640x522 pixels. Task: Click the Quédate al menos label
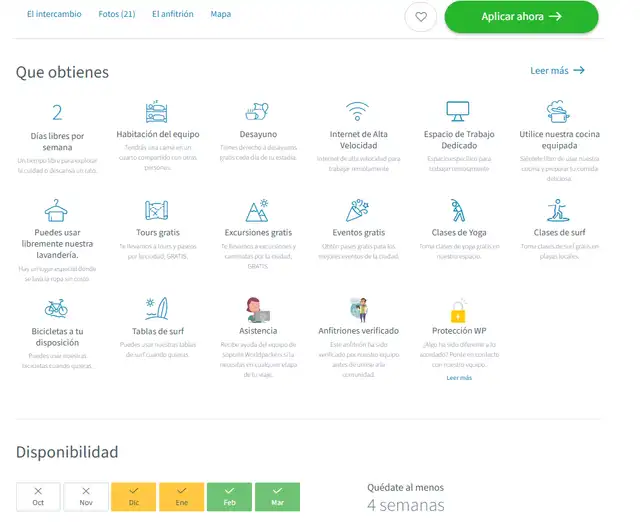(x=405, y=488)
